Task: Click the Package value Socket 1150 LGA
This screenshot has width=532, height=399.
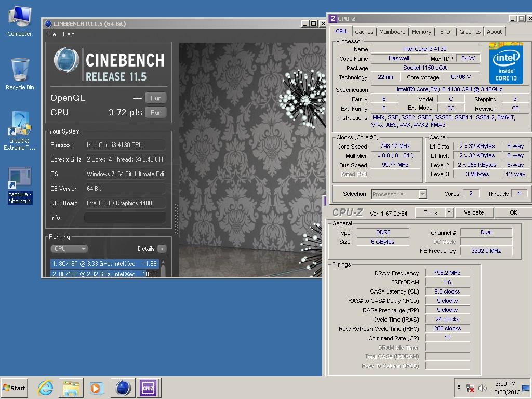Action: point(425,68)
